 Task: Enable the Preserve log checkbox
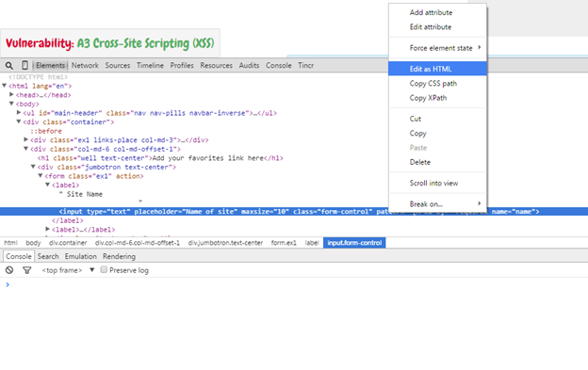point(104,269)
